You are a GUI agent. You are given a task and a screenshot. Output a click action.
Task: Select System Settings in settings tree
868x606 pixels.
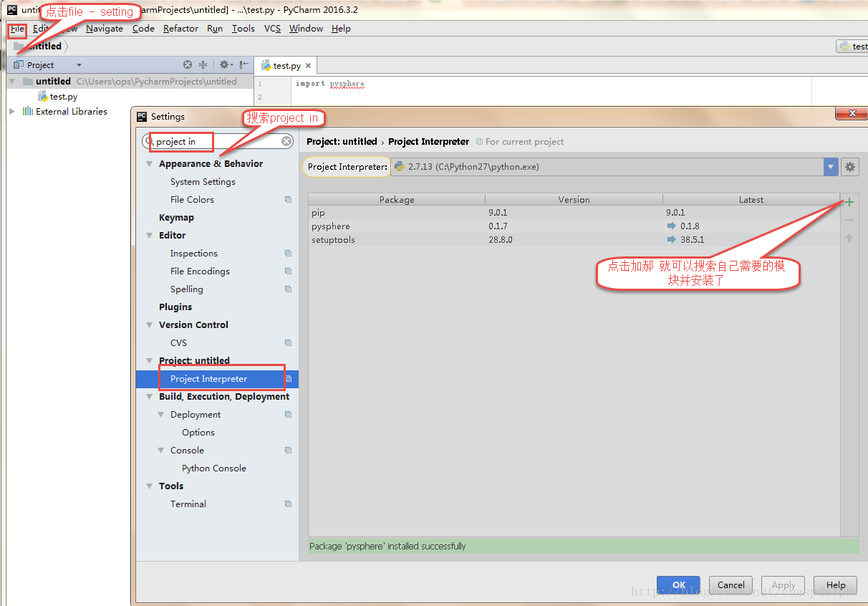203,182
